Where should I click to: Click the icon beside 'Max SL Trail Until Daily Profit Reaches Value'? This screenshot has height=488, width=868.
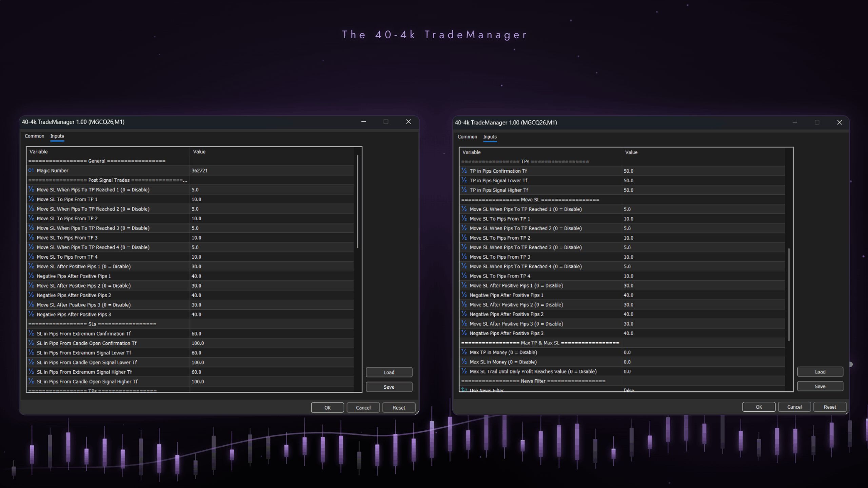click(x=464, y=371)
